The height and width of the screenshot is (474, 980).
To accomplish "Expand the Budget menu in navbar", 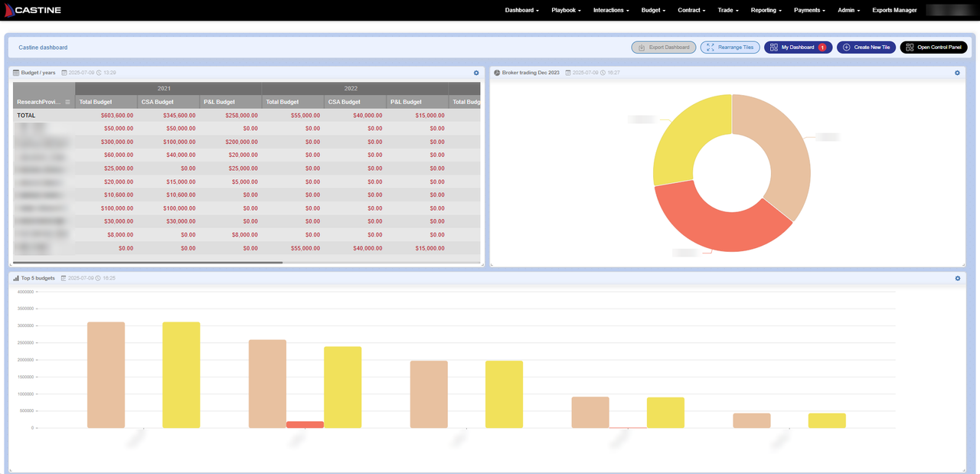I will 653,10.
